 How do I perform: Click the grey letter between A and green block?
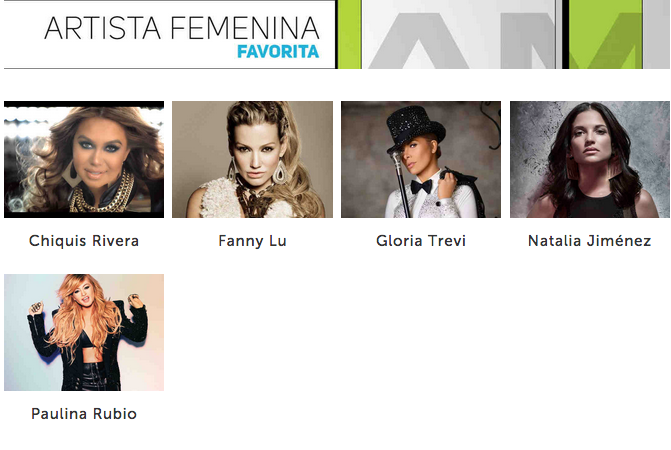point(528,41)
